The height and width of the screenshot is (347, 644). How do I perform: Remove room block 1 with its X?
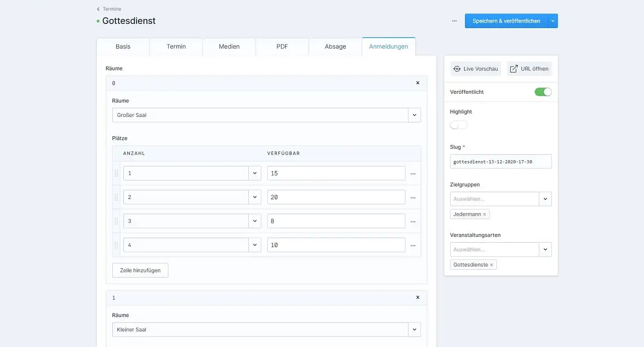click(x=418, y=297)
